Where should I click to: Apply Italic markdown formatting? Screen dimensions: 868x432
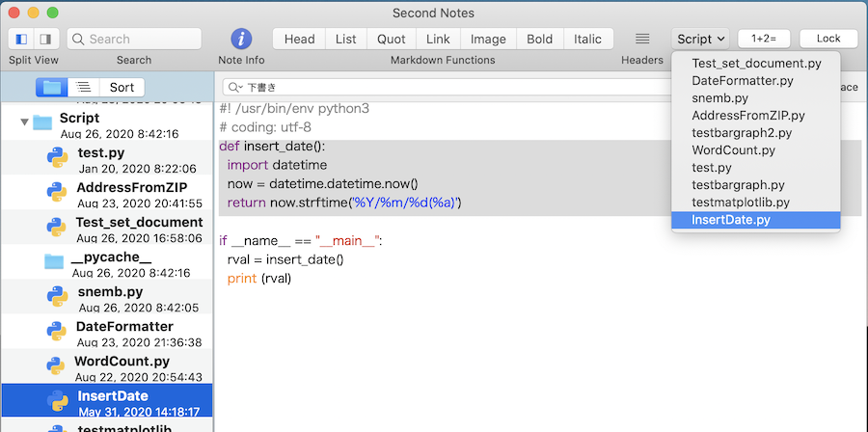[588, 39]
